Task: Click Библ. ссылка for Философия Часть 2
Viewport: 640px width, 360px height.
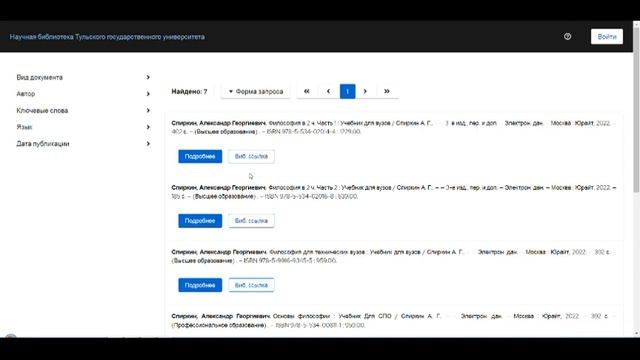Action: click(x=251, y=221)
